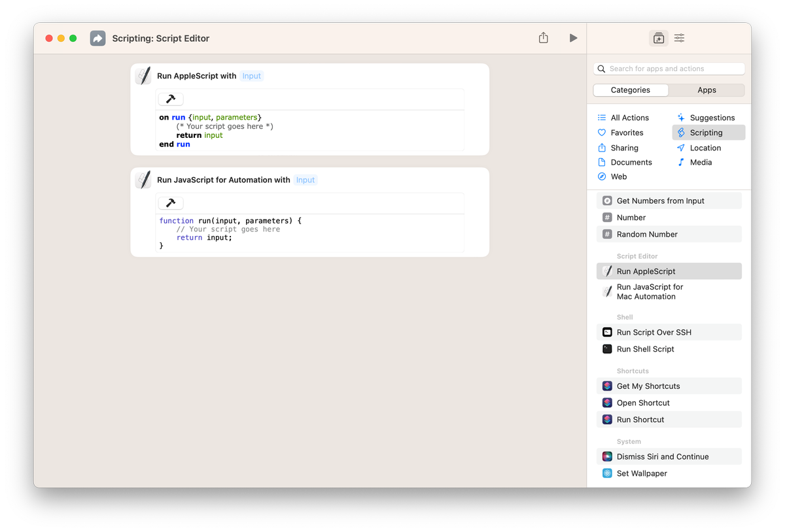Switch to the Categories tab

click(x=630, y=90)
